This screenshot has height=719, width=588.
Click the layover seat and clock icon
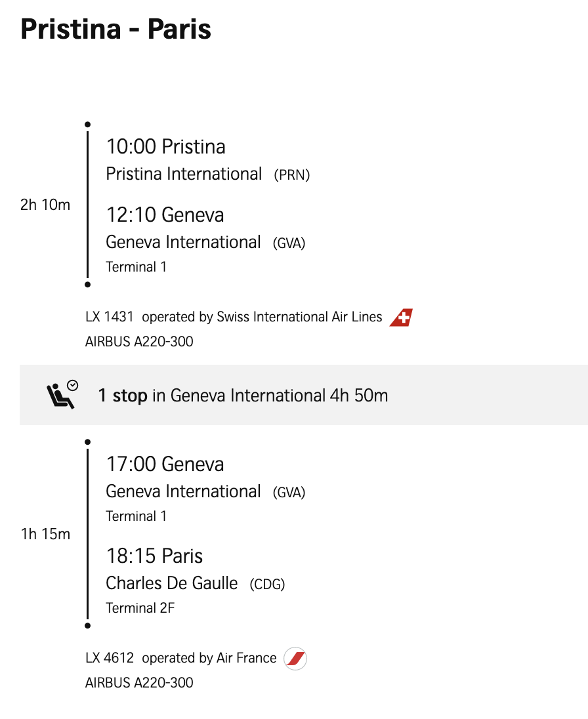(62, 395)
